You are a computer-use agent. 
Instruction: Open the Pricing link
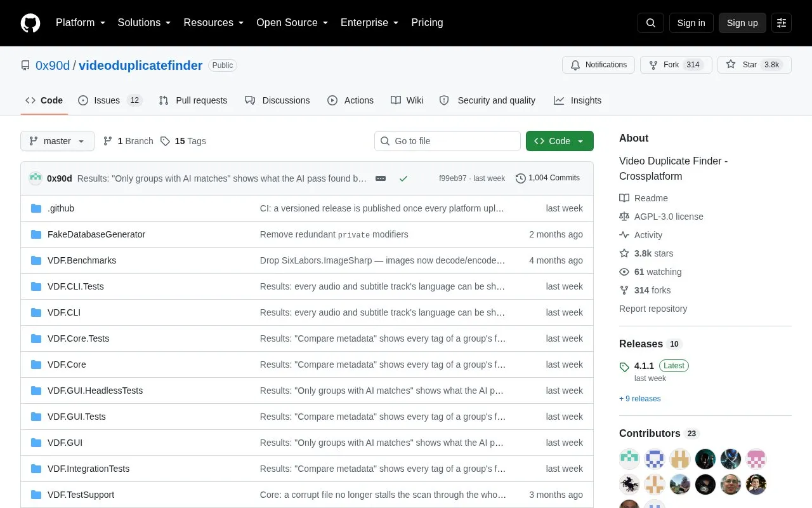(427, 23)
